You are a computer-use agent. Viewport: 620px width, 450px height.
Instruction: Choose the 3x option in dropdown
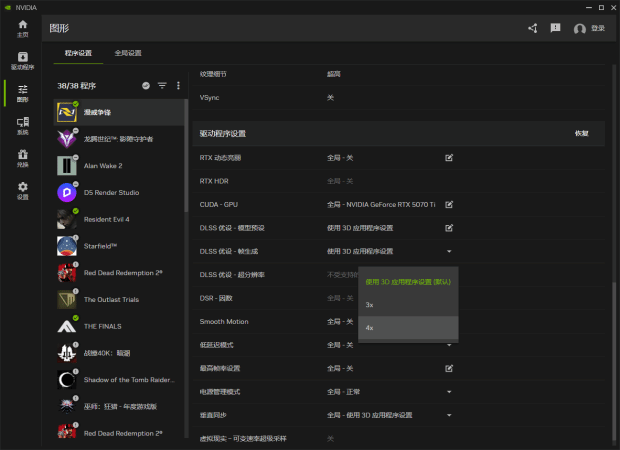(408, 305)
